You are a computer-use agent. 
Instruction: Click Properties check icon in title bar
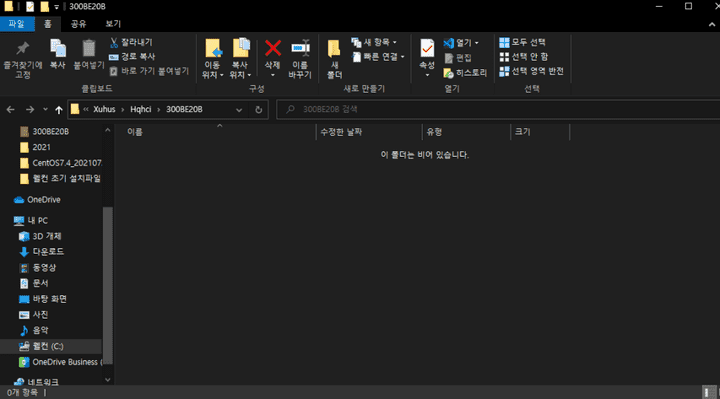(x=30, y=6)
